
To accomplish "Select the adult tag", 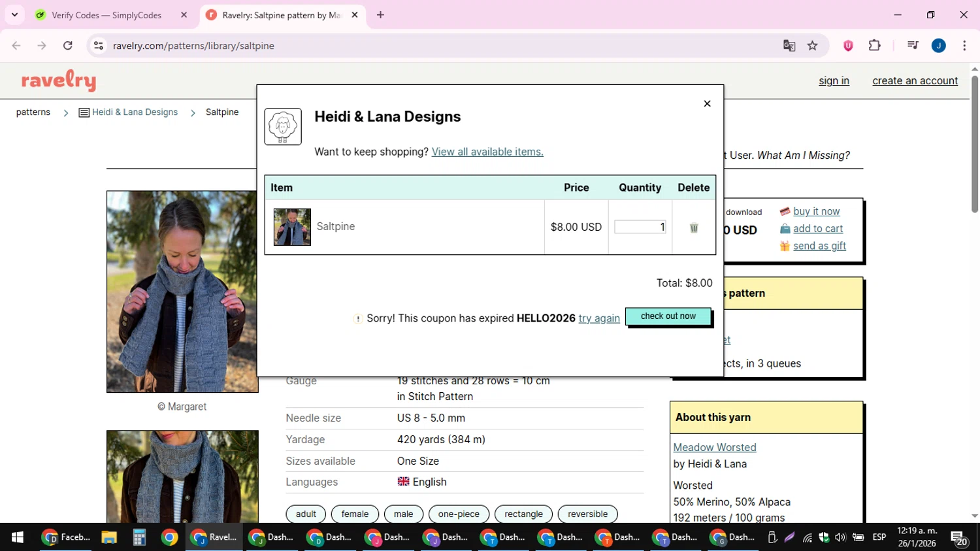I will 306,514.
